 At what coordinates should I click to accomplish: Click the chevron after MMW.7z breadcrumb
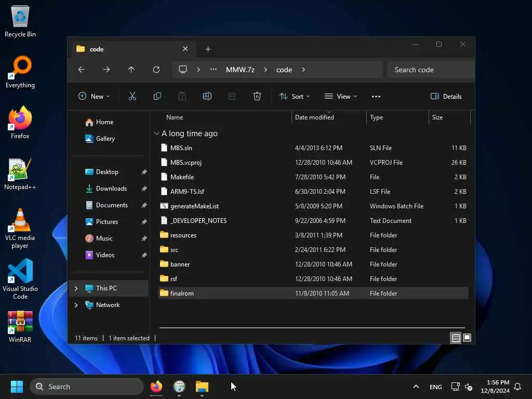click(265, 70)
